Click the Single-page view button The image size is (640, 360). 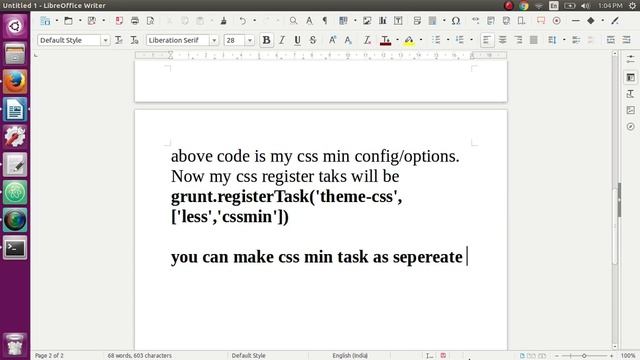pos(522,356)
